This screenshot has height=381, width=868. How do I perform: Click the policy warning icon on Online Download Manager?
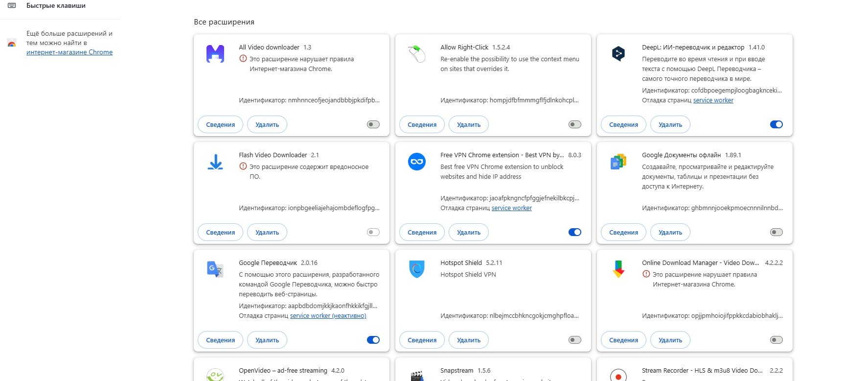(646, 274)
